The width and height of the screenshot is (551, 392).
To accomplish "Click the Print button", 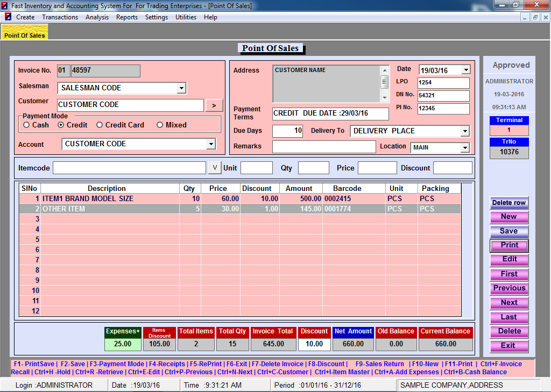I will tap(509, 245).
